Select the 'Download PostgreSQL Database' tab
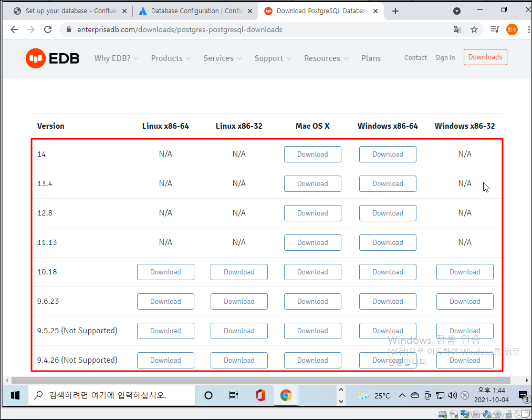Image resolution: width=532 pixels, height=420 pixels. coord(321,11)
